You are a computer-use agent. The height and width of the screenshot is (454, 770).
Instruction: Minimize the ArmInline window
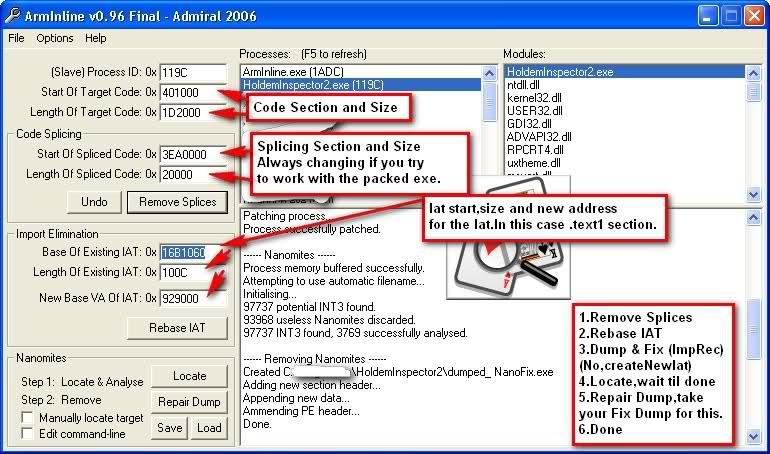pos(707,16)
